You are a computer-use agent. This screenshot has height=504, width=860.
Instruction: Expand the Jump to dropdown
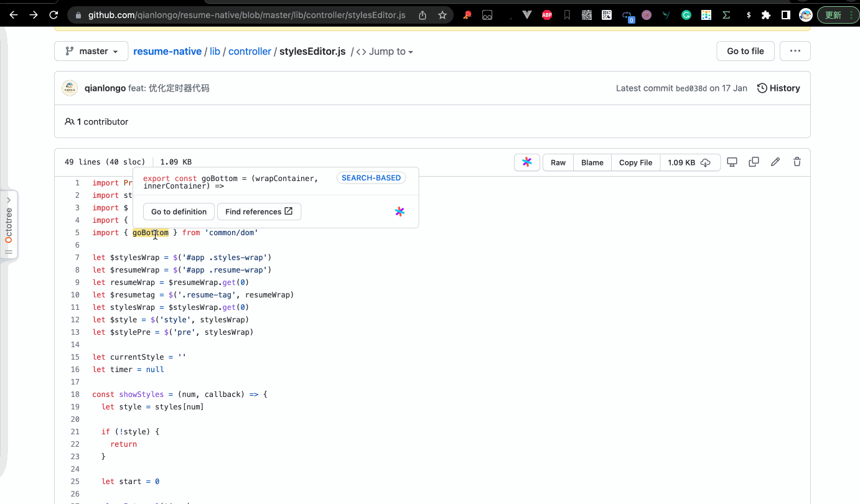click(x=385, y=52)
